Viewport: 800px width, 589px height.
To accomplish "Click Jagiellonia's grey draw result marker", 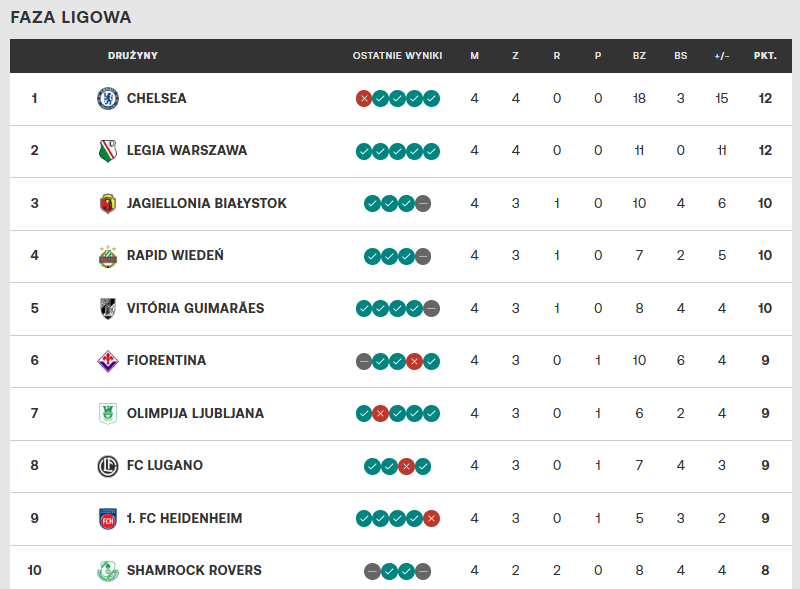I will [x=423, y=204].
